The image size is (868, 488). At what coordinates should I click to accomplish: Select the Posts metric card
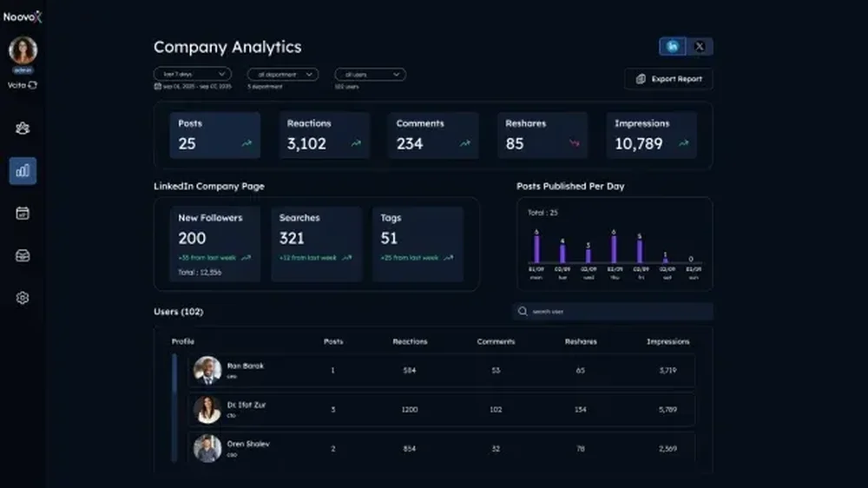pos(215,135)
